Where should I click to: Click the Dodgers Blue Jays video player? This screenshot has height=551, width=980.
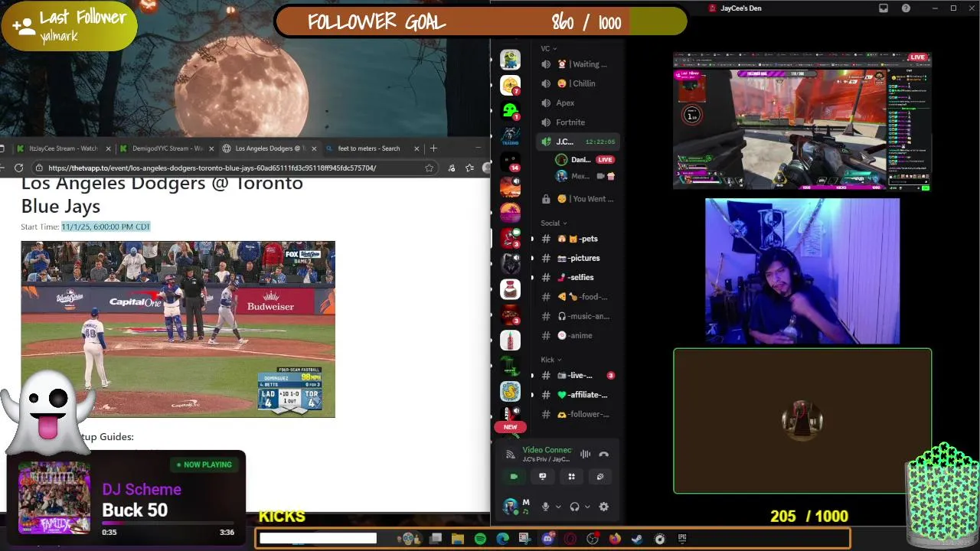178,329
